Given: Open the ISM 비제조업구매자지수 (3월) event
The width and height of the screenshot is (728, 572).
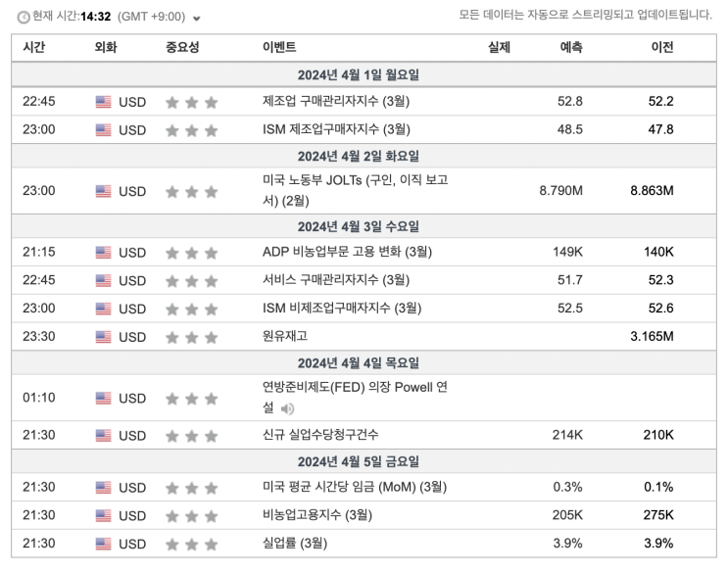Looking at the screenshot, I should [342, 308].
